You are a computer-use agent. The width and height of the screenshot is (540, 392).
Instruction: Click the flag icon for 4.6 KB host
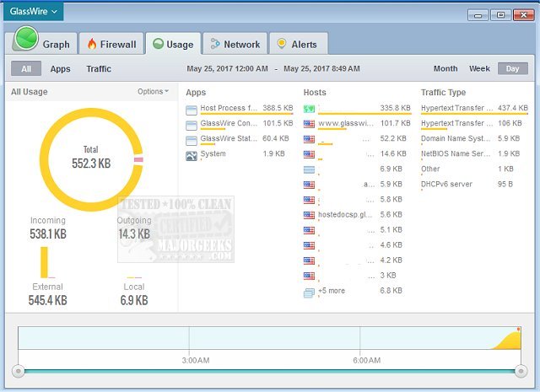point(309,245)
